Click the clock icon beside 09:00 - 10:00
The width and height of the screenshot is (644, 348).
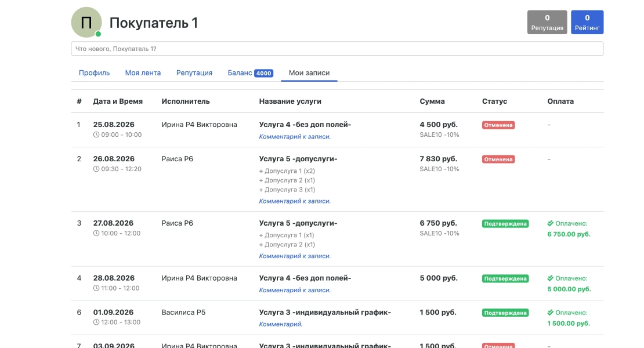click(x=96, y=135)
